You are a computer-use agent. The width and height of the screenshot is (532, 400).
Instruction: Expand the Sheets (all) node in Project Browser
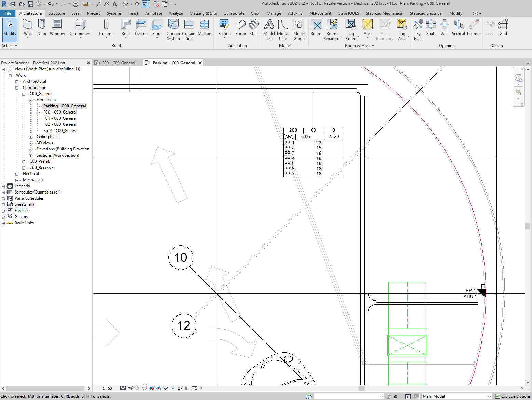pos(3,204)
